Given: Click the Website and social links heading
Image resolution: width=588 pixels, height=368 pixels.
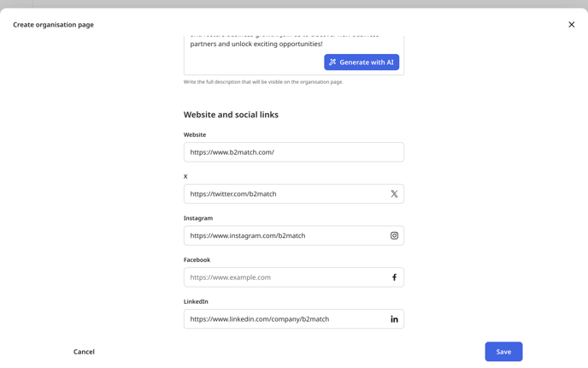Looking at the screenshot, I should (x=231, y=115).
